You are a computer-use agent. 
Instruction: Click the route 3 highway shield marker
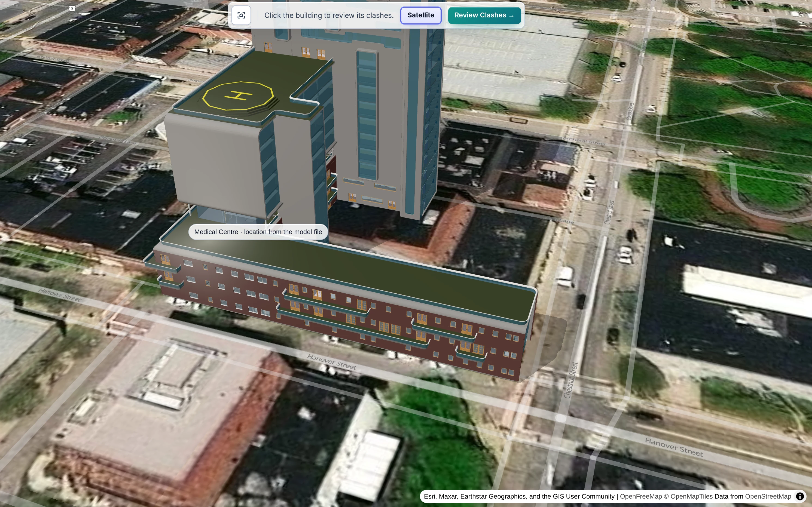(72, 8)
